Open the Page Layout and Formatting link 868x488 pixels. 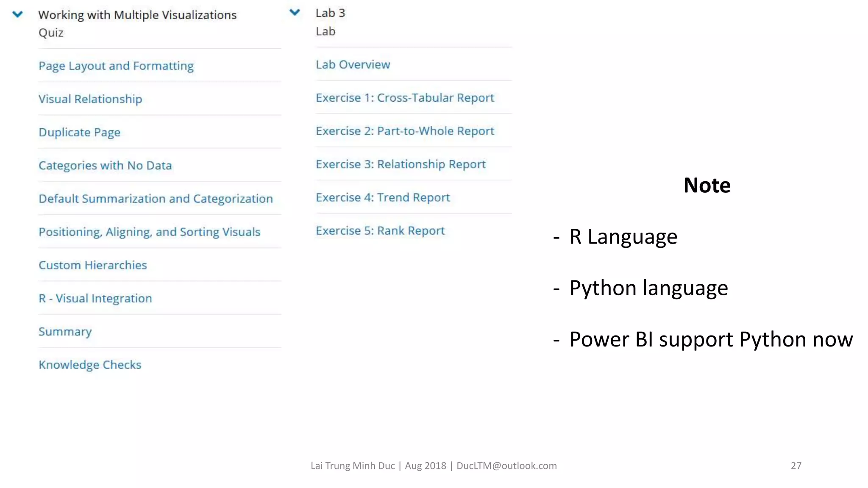pos(116,66)
